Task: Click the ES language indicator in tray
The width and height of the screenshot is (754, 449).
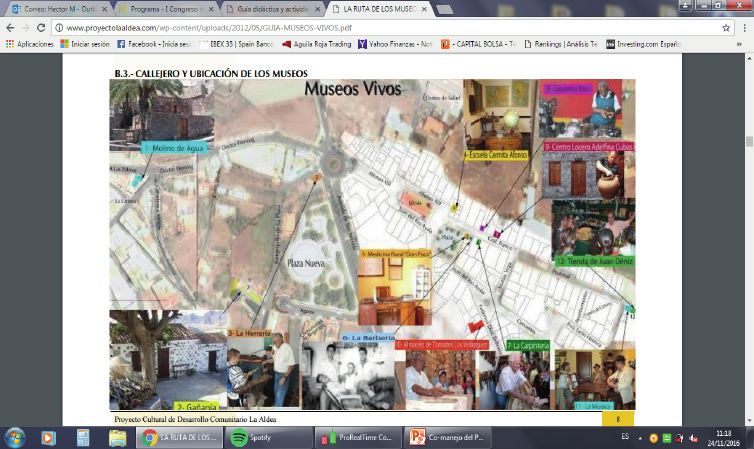Action: click(625, 437)
